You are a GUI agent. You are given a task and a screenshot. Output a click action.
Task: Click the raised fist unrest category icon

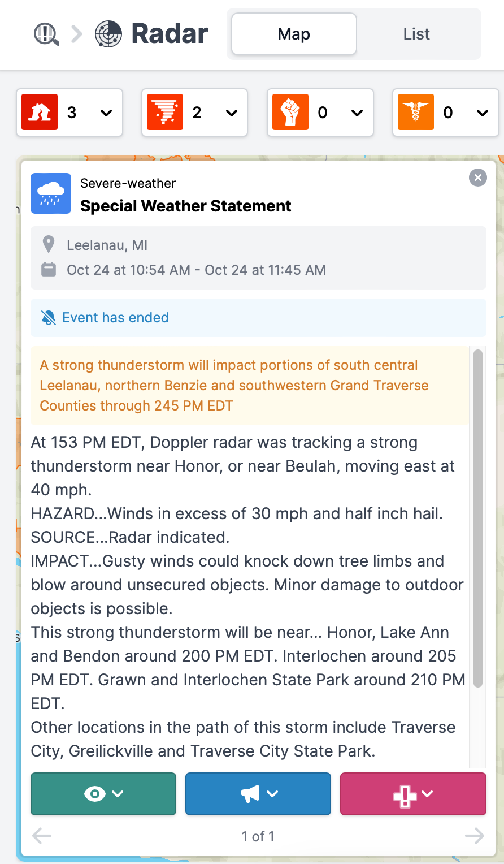pyautogui.click(x=290, y=113)
